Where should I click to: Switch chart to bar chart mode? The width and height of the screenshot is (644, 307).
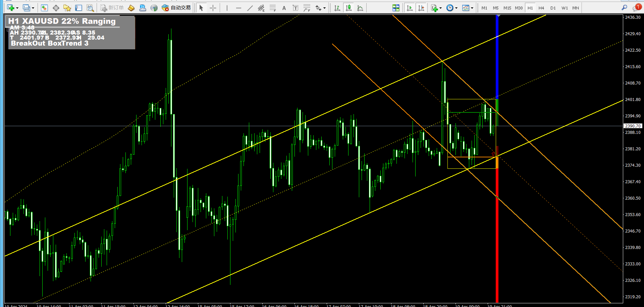[337, 8]
